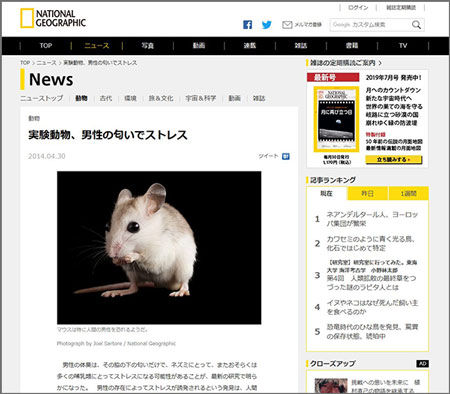The width and height of the screenshot is (450, 394).
Task: Click ニュース in the breadcrumb trail
Action: pos(46,63)
